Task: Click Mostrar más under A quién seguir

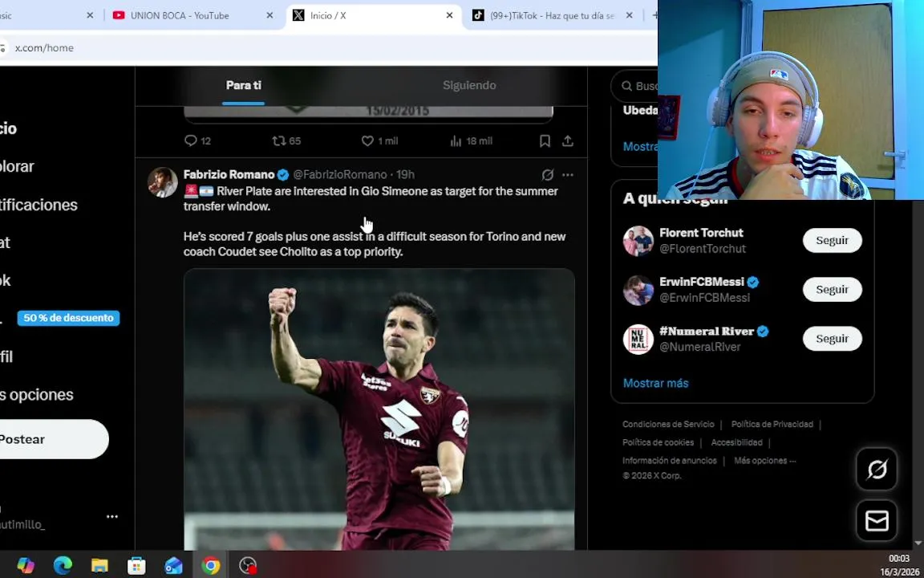Action: (655, 384)
